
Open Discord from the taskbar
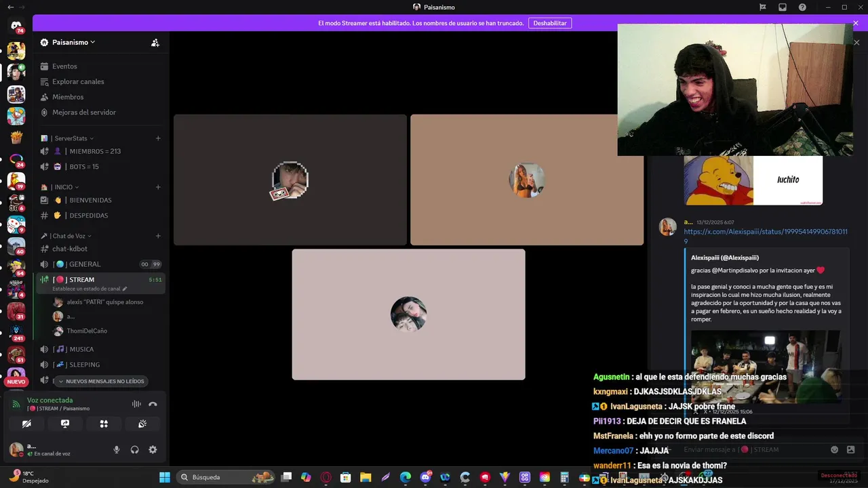pos(426,477)
